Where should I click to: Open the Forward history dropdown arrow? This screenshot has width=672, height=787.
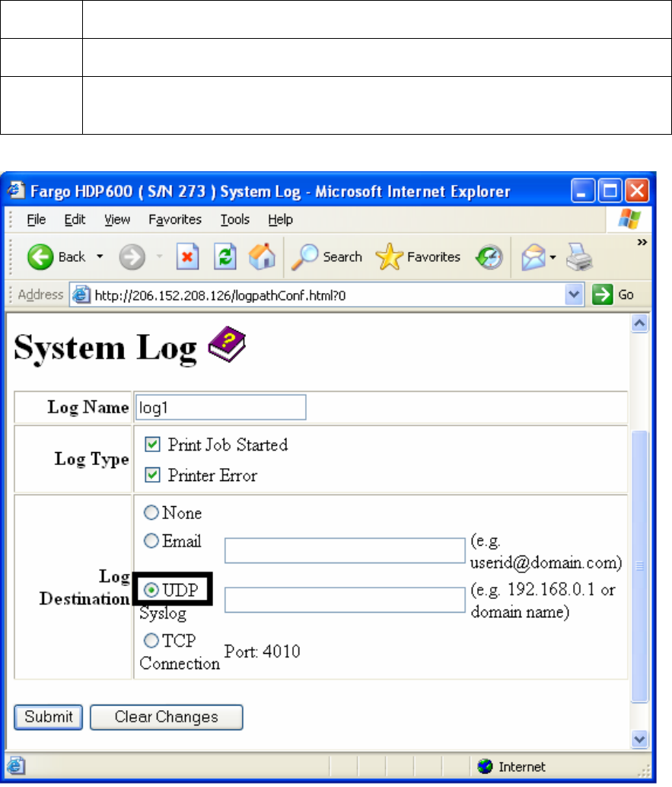coord(160,257)
